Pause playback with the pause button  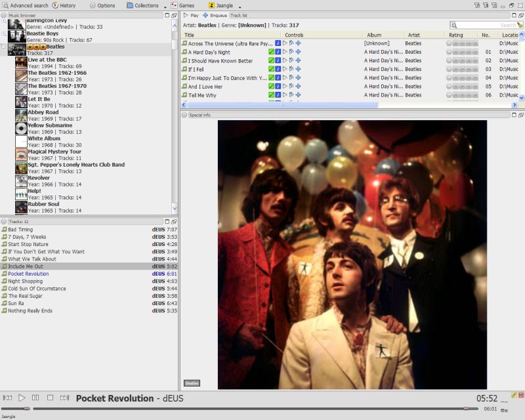tap(35, 398)
